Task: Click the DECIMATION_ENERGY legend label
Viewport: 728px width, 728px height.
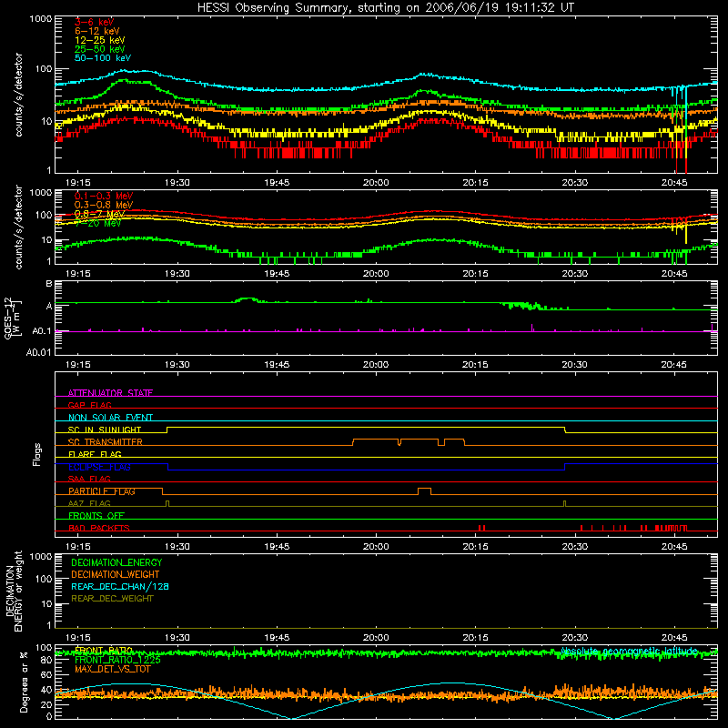Action: click(x=116, y=562)
